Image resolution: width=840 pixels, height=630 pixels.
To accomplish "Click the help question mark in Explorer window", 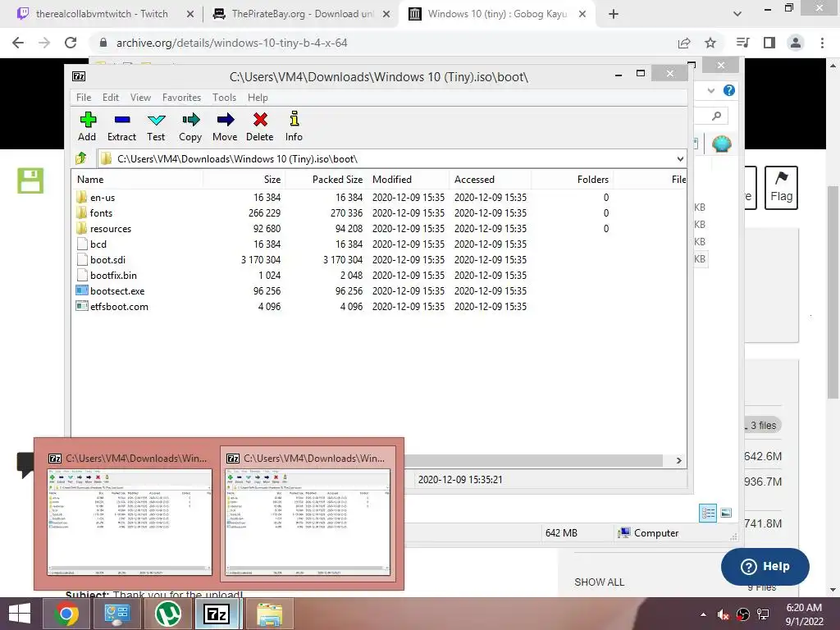I will (x=728, y=90).
